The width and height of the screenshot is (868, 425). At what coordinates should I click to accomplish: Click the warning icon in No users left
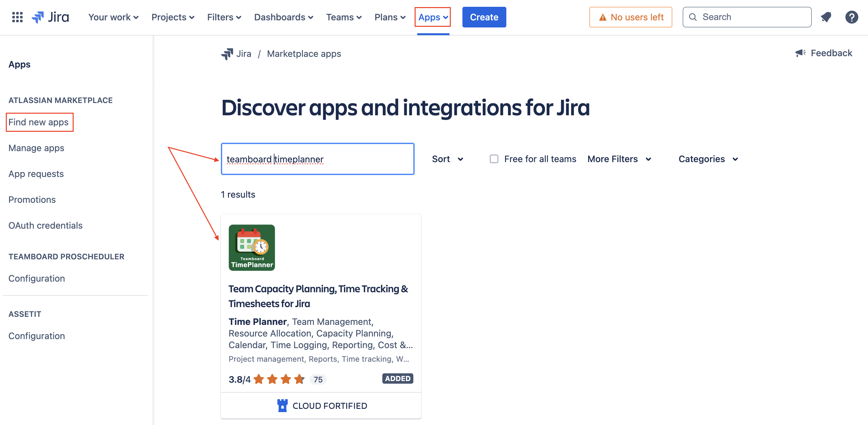click(603, 17)
